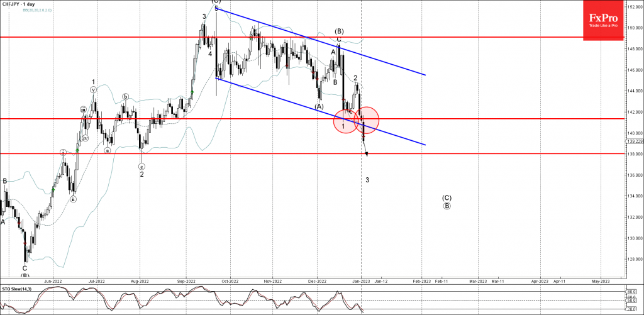
Task: Click the projected wave 3 label
Action: [x=367, y=180]
